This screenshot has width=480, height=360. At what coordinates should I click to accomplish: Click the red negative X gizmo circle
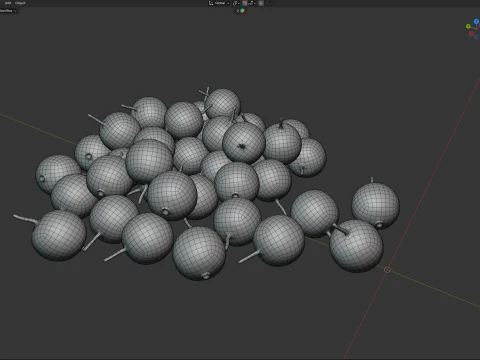coord(471,34)
